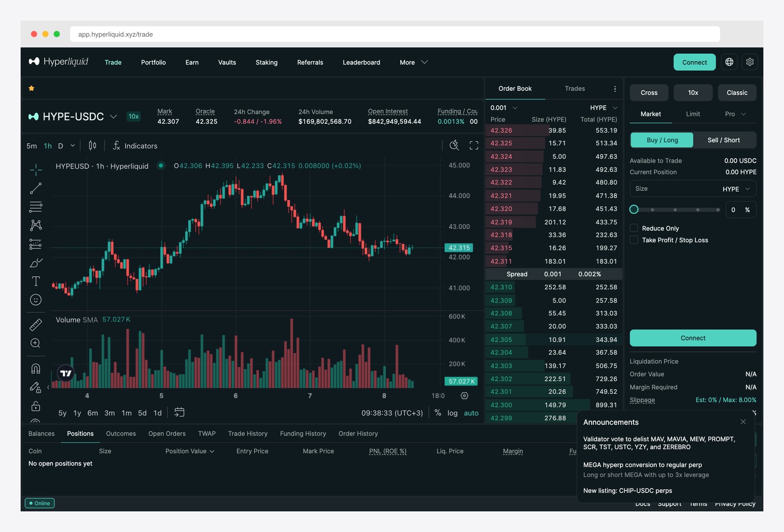Select the Buy / Long side
This screenshot has height=532, width=784.
tap(662, 140)
